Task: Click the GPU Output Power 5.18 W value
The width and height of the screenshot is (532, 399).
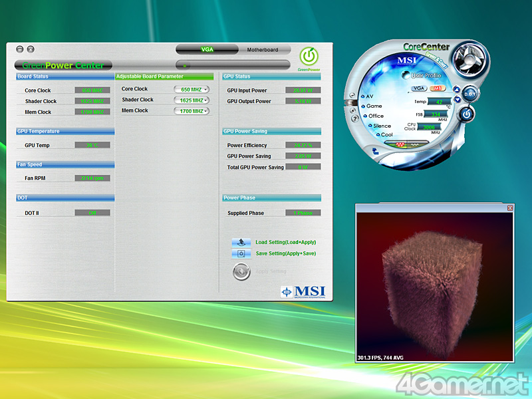Action: pyautogui.click(x=303, y=101)
